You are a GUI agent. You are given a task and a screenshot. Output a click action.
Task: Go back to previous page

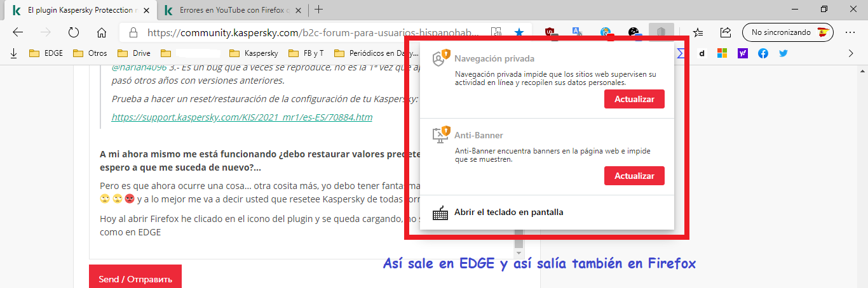click(18, 32)
